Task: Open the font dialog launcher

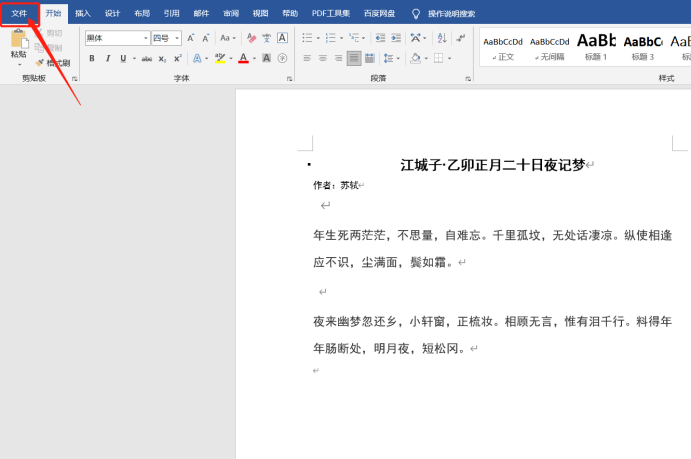Action: (x=290, y=79)
